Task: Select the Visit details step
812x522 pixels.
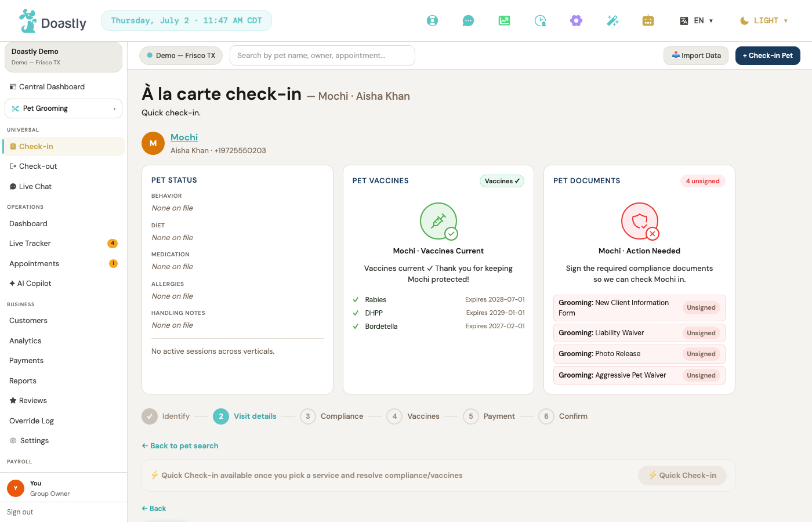Action: (x=245, y=416)
